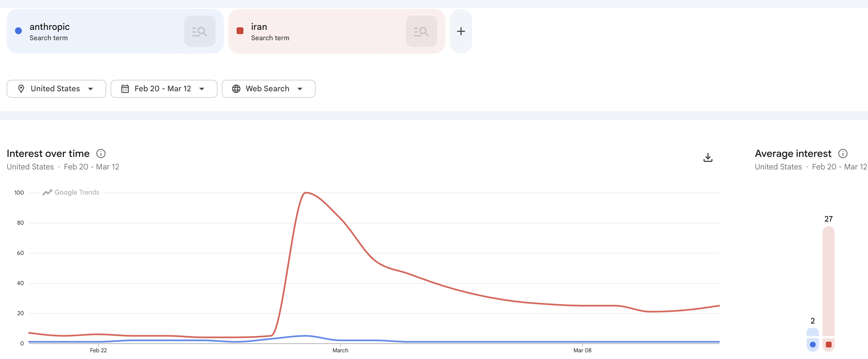The image size is (868, 359).
Task: Click the location pin icon in region filter
Action: [21, 89]
